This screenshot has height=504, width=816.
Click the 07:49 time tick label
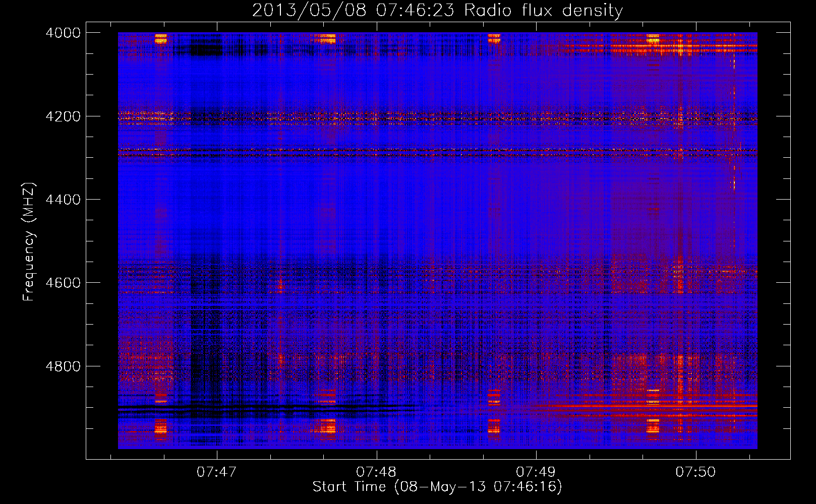pyautogui.click(x=536, y=472)
